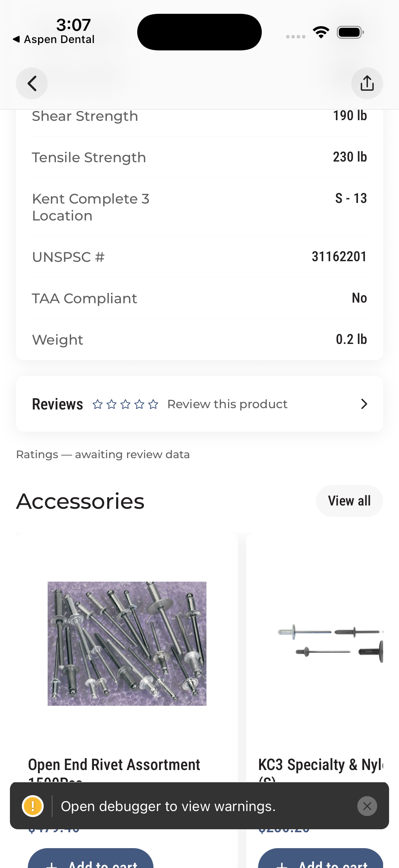View all accessories

pyautogui.click(x=349, y=501)
